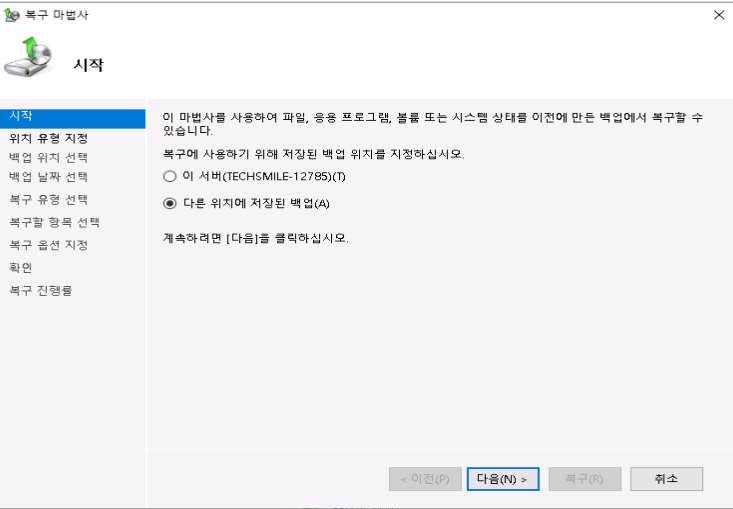Click the 다음(N) > button
Viewport: 733px width, 509px height.
click(503, 479)
